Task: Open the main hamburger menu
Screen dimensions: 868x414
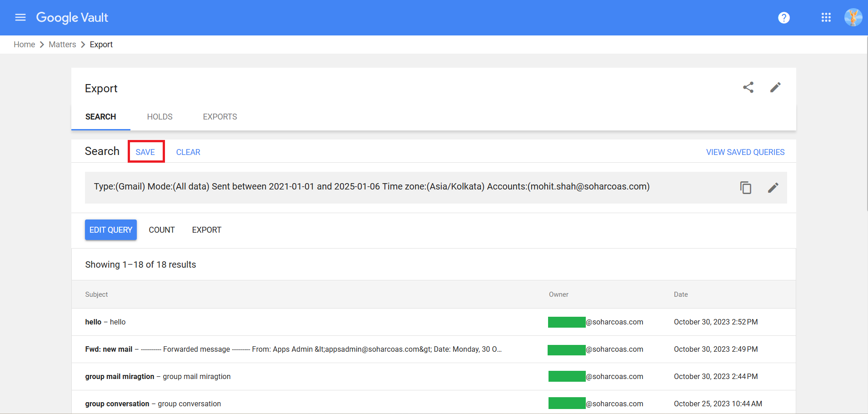Action: [x=20, y=17]
